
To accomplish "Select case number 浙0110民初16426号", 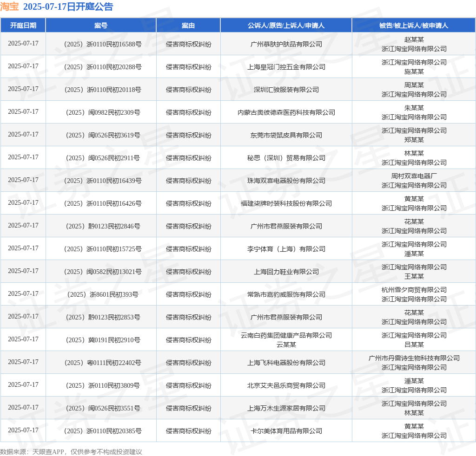I will (x=103, y=203).
